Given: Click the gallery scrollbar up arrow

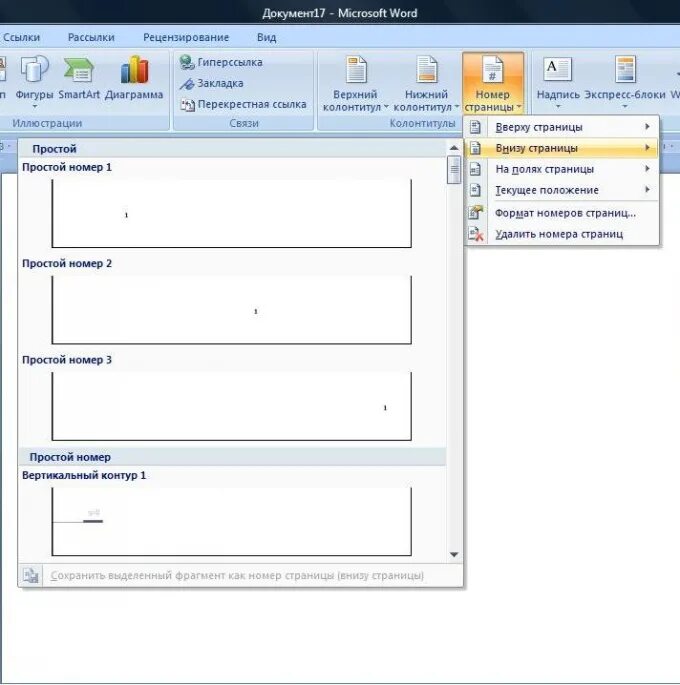Looking at the screenshot, I should tap(454, 148).
